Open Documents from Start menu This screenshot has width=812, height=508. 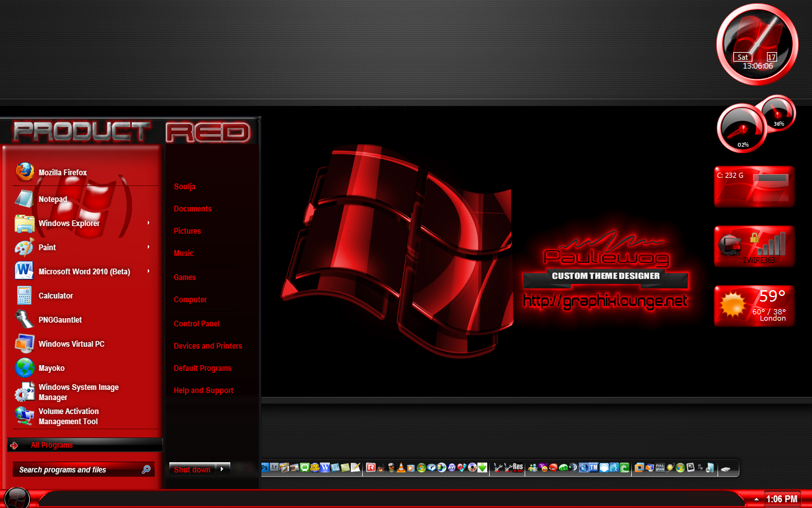(x=193, y=209)
